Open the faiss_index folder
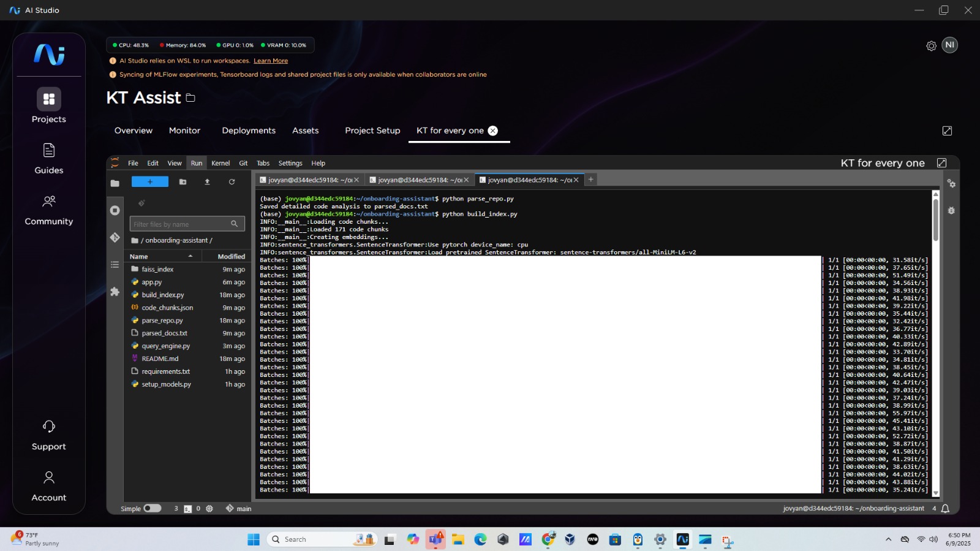 coord(187,269)
